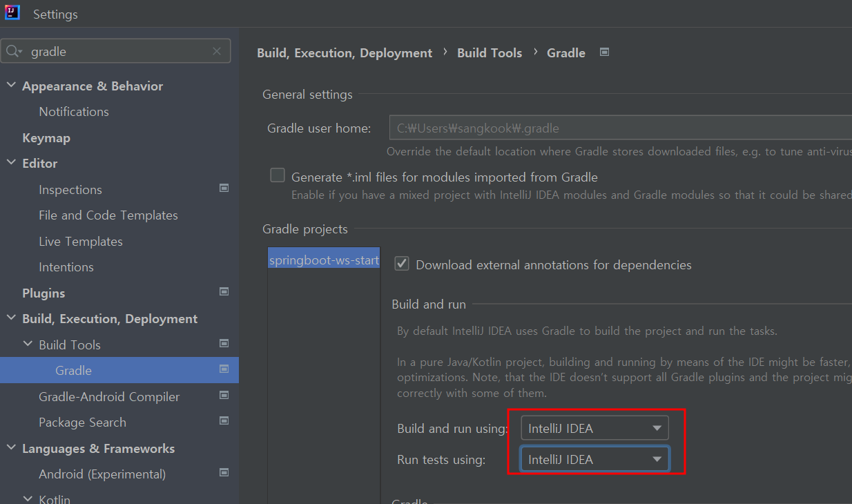Select the springboot-ws-start Gradle project
The image size is (852, 504).
point(324,260)
